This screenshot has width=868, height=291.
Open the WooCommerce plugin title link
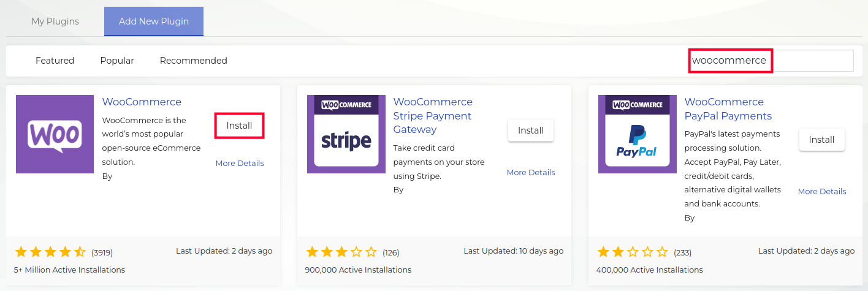pos(142,102)
